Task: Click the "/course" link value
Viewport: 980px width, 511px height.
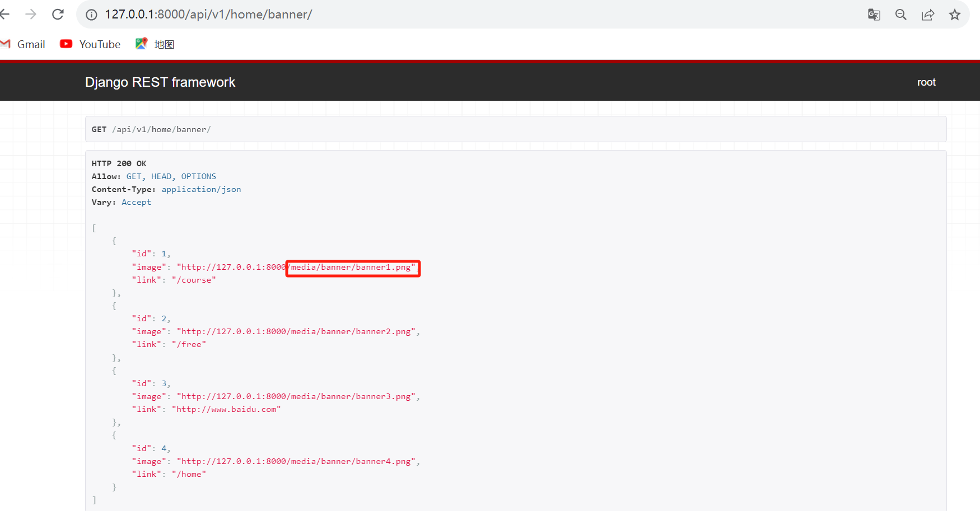Action: [194, 280]
